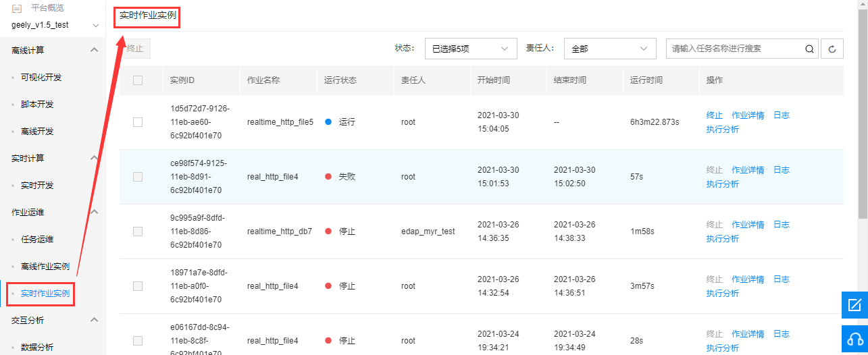Click 执行分析 for realtime_http_db7
The height and width of the screenshot is (355, 868).
tap(723, 239)
